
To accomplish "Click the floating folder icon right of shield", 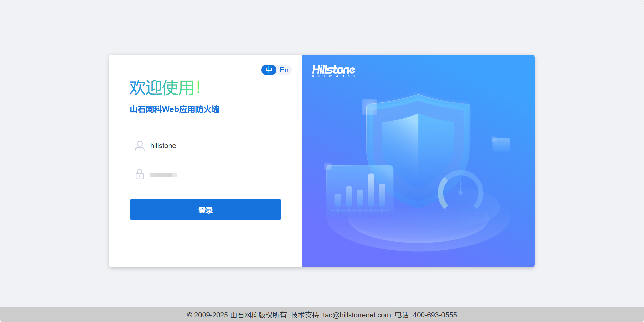I will tap(501, 144).
